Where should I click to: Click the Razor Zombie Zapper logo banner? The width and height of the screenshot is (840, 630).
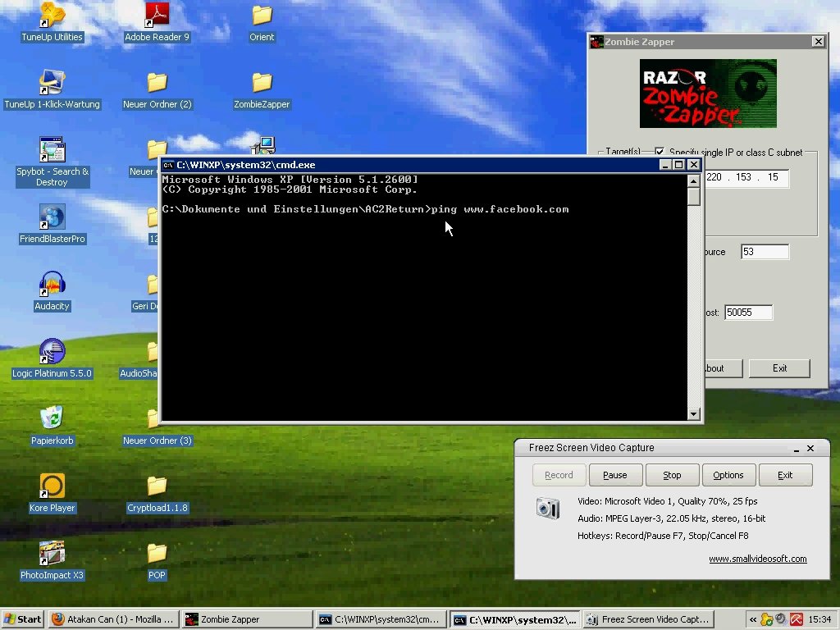click(x=708, y=94)
